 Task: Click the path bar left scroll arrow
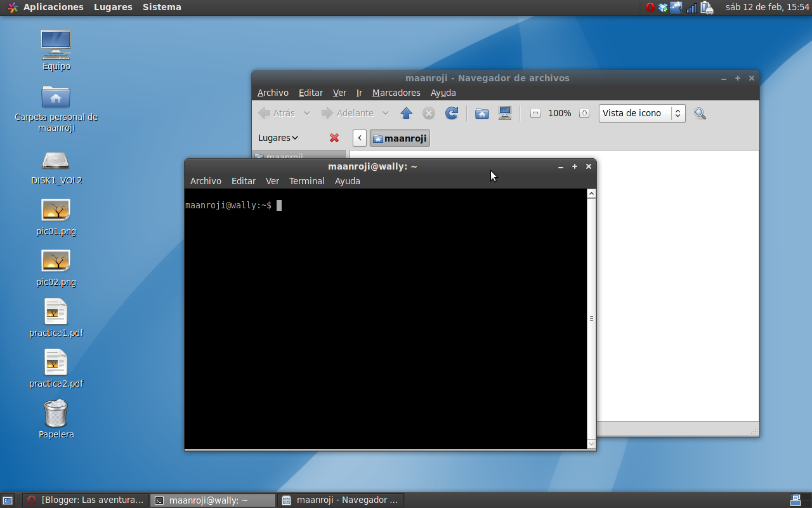[360, 138]
